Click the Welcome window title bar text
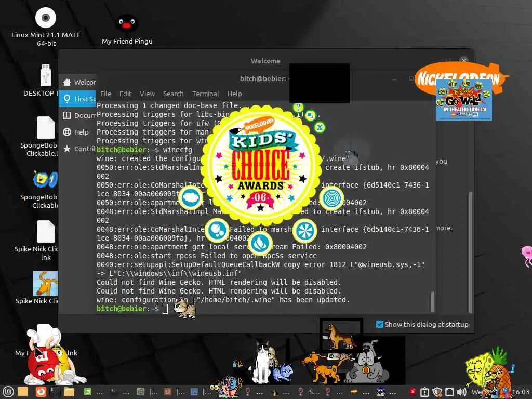Screen dimensions: 532x399 (x=265, y=61)
